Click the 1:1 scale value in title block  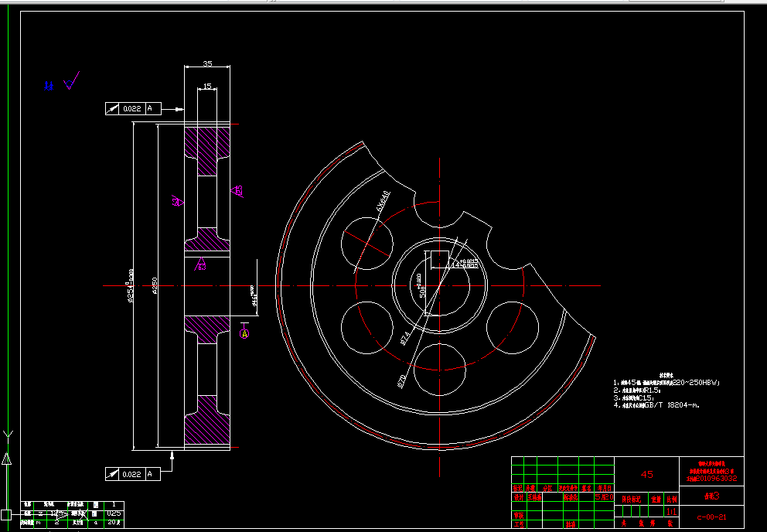(x=672, y=511)
